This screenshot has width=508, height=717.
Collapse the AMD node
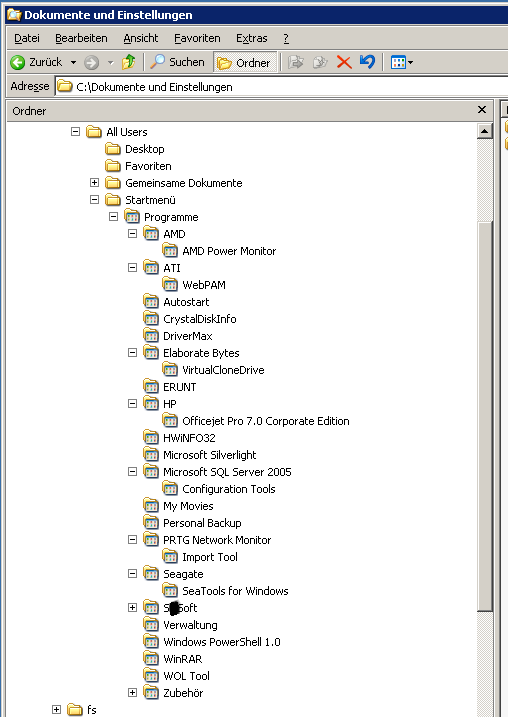[132, 234]
